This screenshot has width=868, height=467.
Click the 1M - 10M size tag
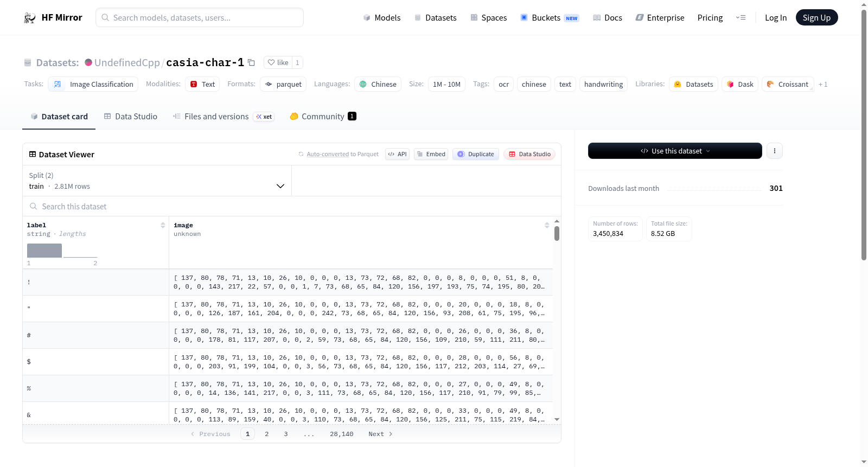446,84
